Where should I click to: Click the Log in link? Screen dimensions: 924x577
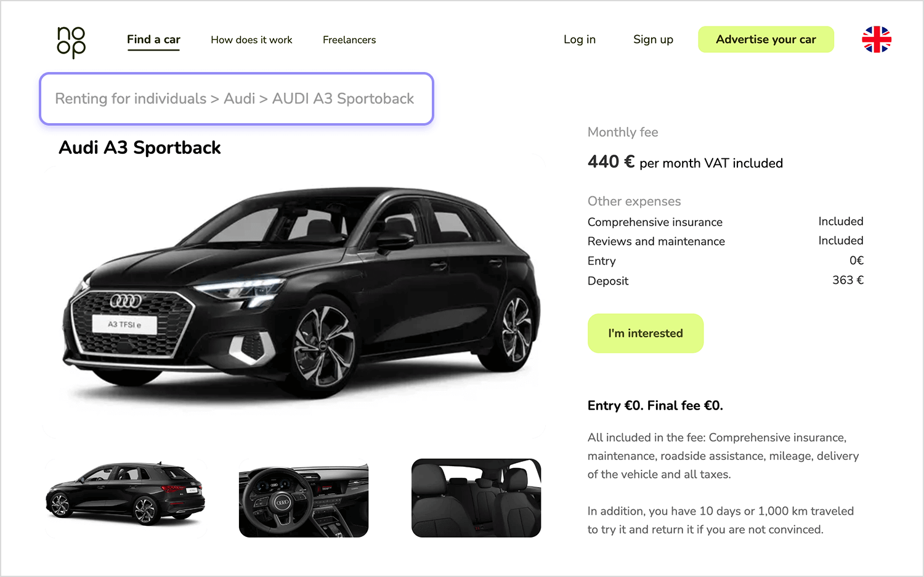[580, 39]
